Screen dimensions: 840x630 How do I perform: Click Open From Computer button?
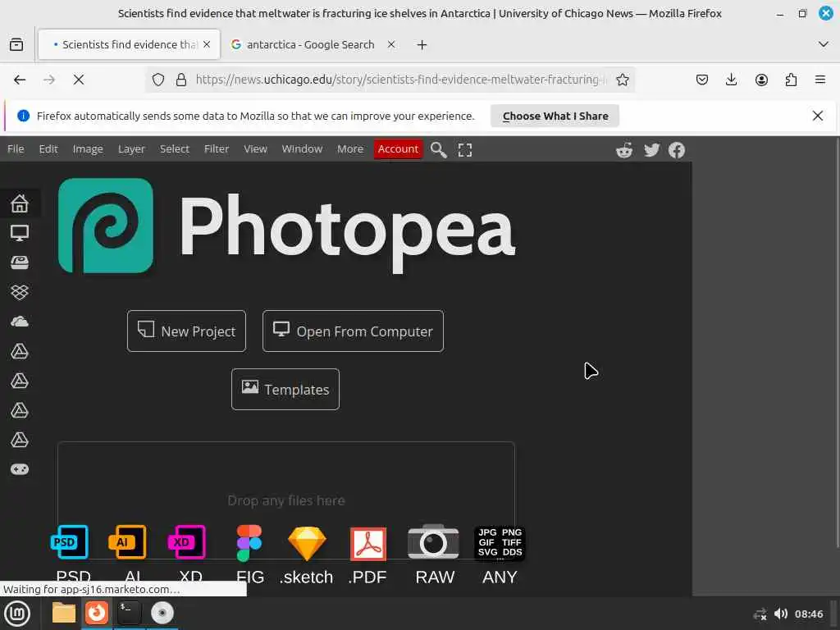point(353,331)
